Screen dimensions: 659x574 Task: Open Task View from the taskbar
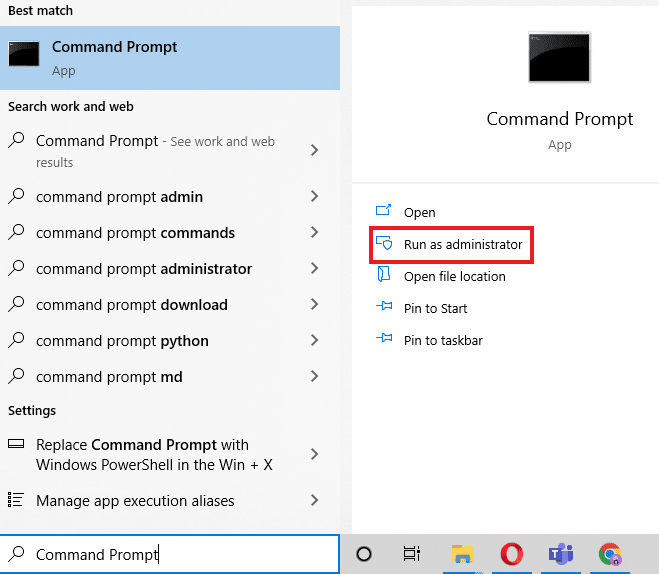point(411,554)
